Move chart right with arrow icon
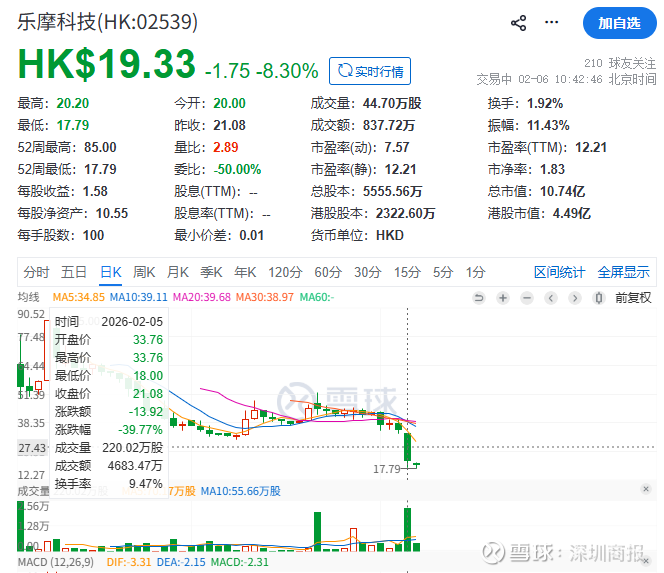This screenshot has height=573, width=664. point(575,298)
